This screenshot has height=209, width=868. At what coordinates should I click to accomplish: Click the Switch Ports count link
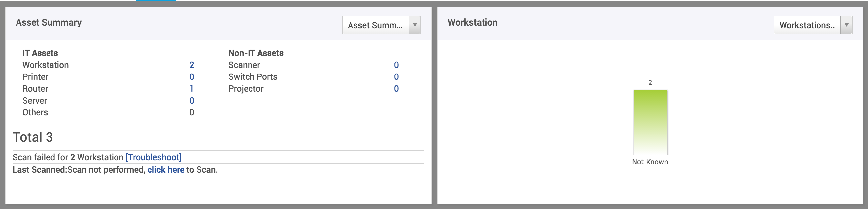tap(397, 77)
